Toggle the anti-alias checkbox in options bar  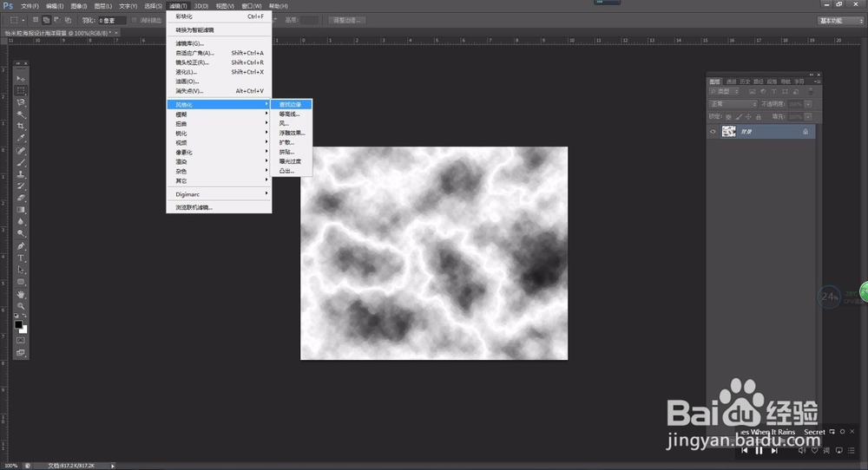coord(135,21)
